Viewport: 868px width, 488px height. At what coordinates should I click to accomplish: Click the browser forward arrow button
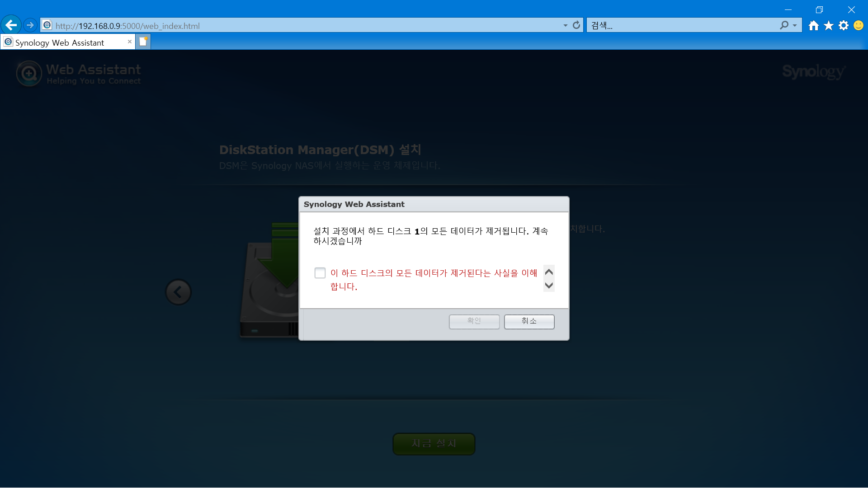(30, 25)
